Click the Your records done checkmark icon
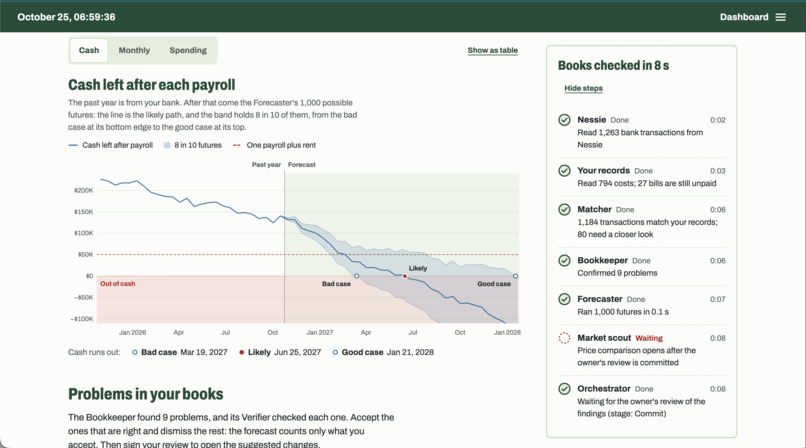This screenshot has width=806, height=448. point(564,171)
